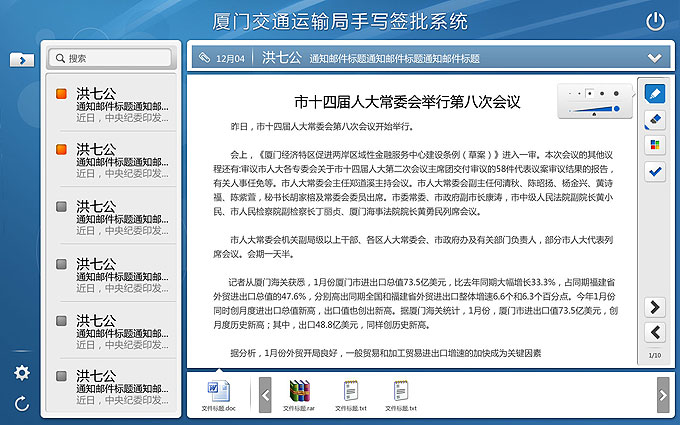This screenshot has width=680, height=425.
Task: Click the refresh icon at bottom left
Action: click(21, 404)
